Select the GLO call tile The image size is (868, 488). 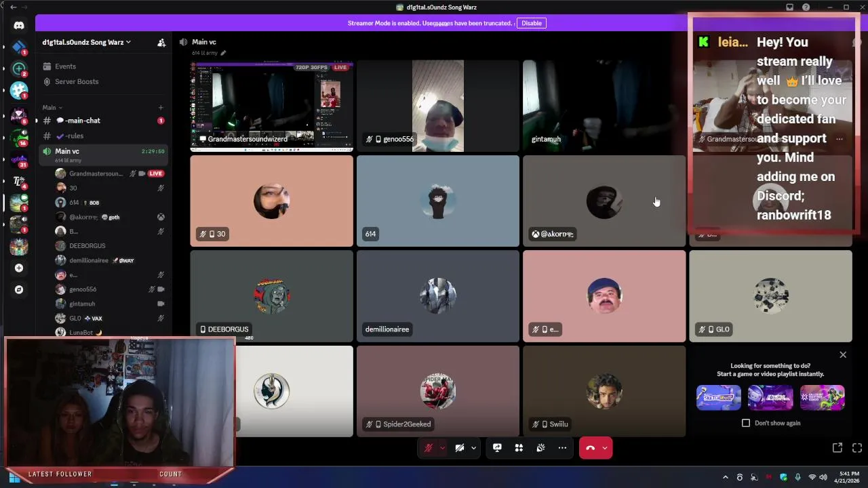[770, 296]
